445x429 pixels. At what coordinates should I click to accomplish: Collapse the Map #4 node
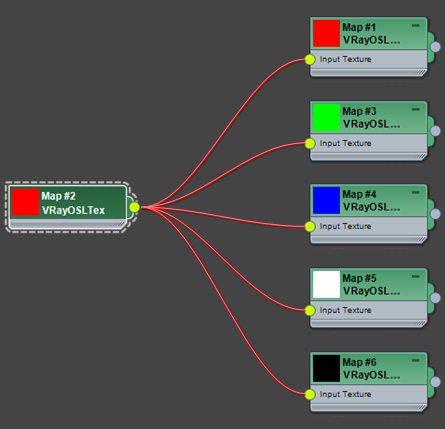click(415, 192)
